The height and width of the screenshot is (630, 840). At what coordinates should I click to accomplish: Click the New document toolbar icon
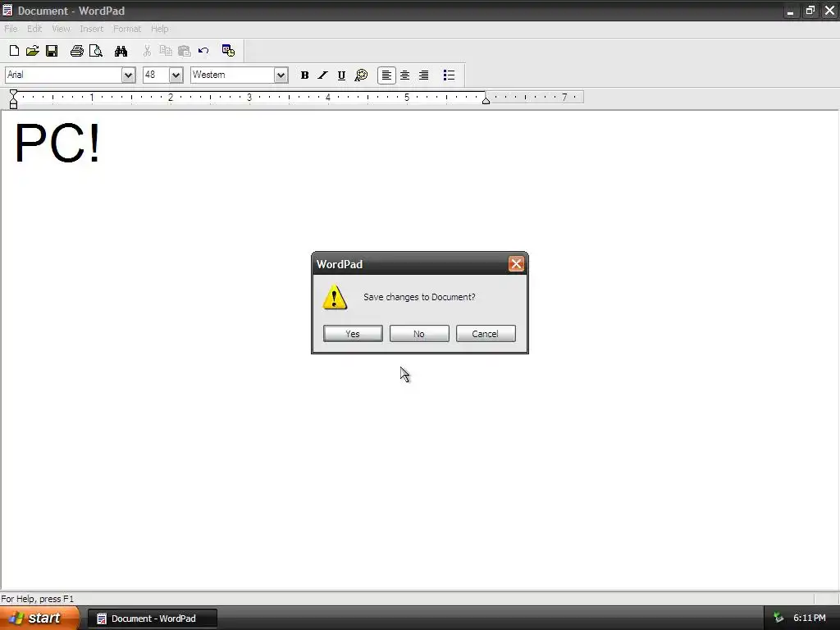[15, 51]
